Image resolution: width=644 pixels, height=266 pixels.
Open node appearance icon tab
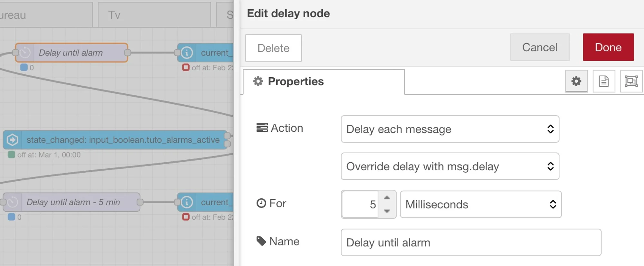click(x=631, y=81)
